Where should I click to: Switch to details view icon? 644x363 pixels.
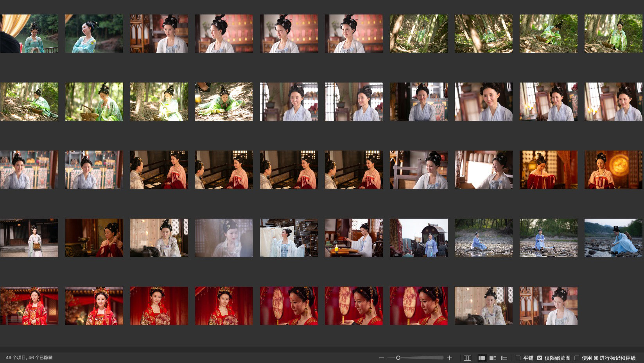pyautogui.click(x=493, y=358)
